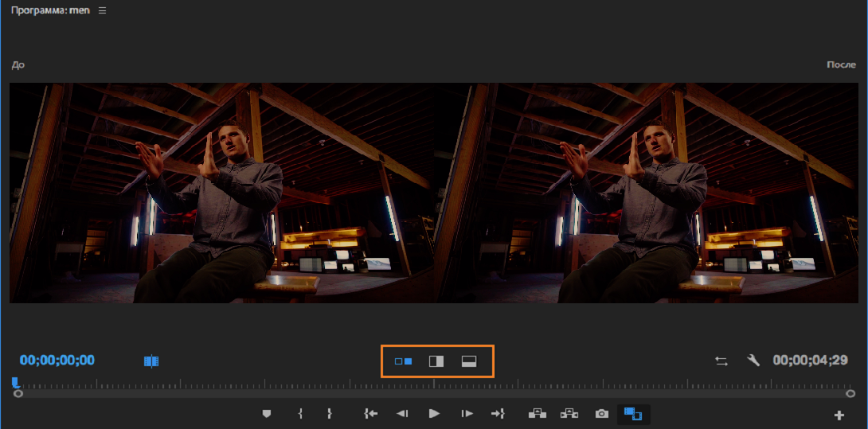Click the Lift button

click(x=538, y=414)
